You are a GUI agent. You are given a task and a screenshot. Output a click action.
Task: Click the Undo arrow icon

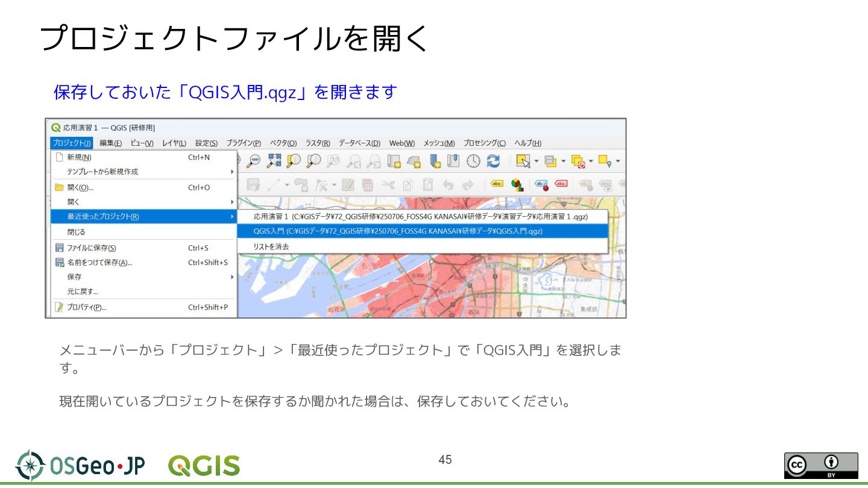(448, 186)
